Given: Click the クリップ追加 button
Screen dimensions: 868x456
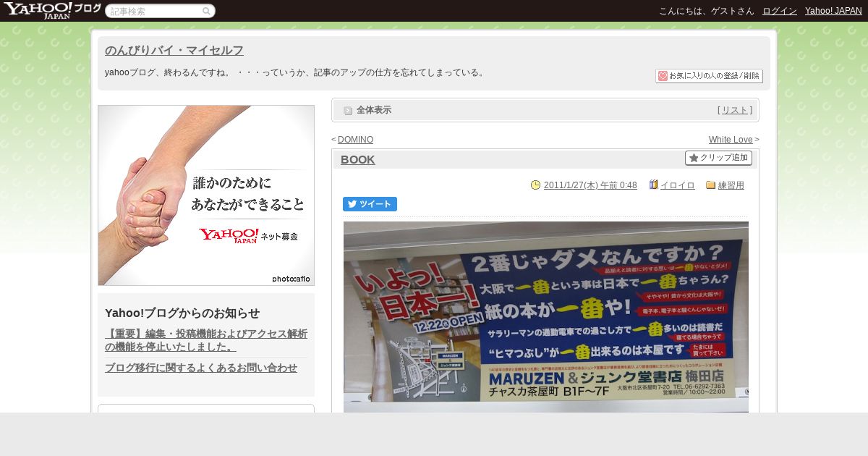Looking at the screenshot, I should click(718, 158).
